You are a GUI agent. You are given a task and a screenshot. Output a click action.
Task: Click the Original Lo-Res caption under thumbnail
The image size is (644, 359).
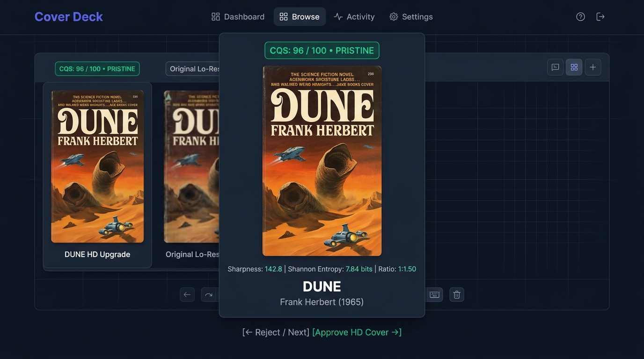coord(192,254)
